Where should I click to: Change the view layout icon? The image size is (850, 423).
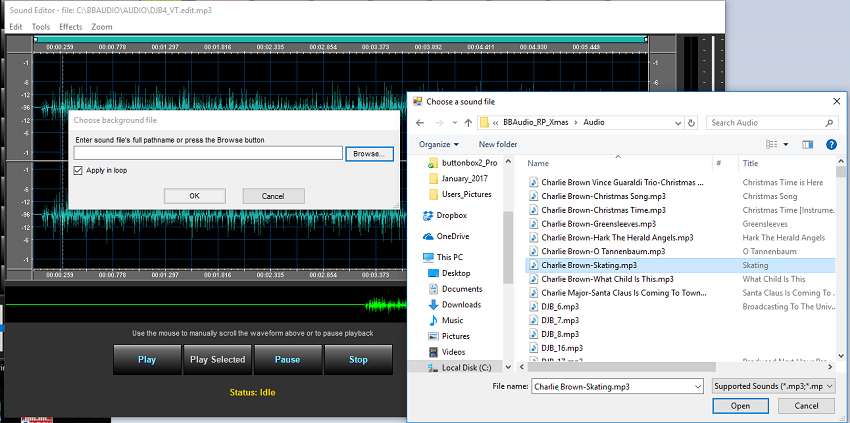click(x=771, y=144)
